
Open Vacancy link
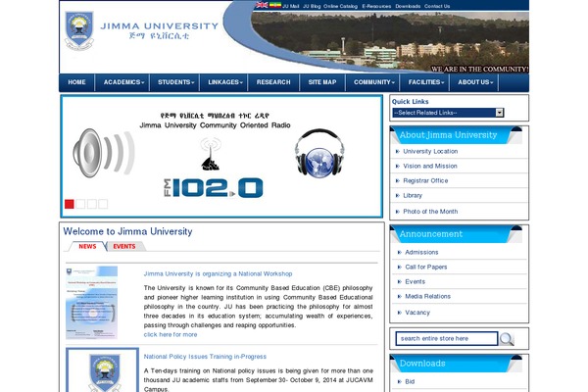[417, 313]
